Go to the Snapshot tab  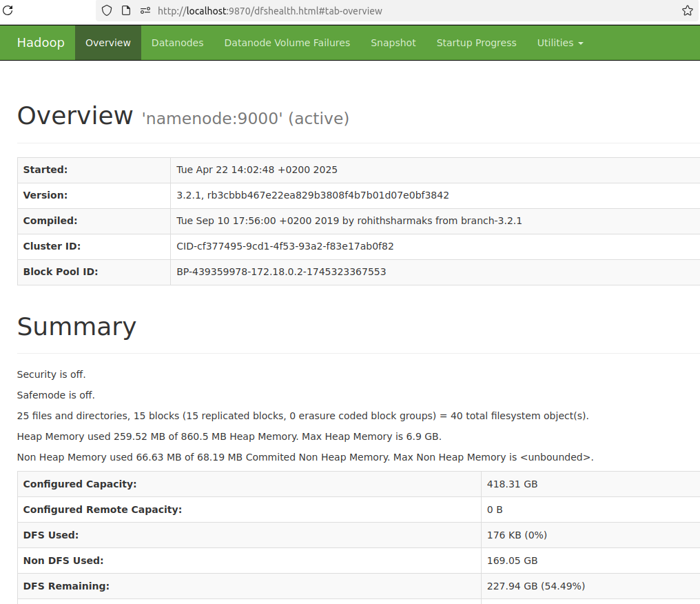click(x=393, y=43)
